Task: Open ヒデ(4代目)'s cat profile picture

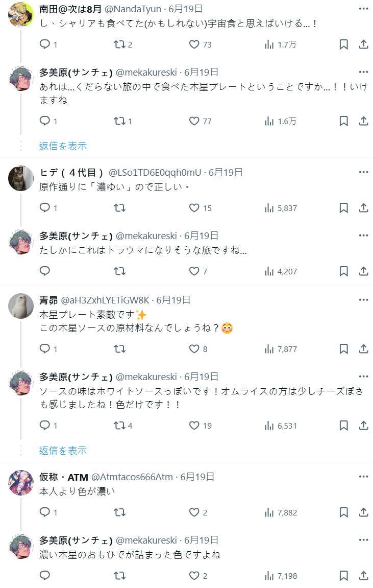Action: click(x=21, y=178)
